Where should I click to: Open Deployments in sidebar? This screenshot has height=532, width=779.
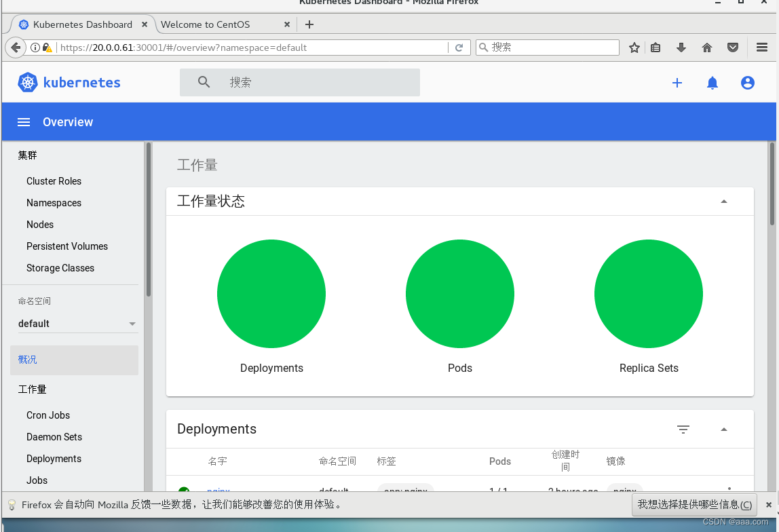pyautogui.click(x=54, y=459)
